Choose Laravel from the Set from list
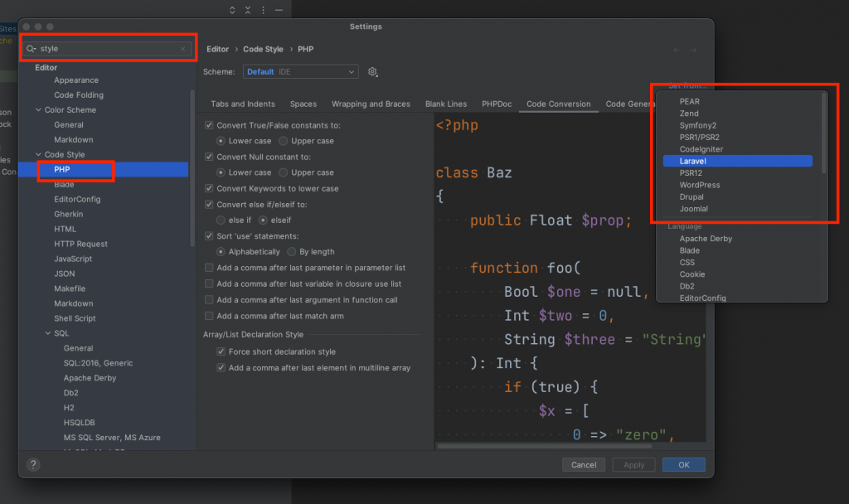The width and height of the screenshot is (849, 504). (x=737, y=162)
